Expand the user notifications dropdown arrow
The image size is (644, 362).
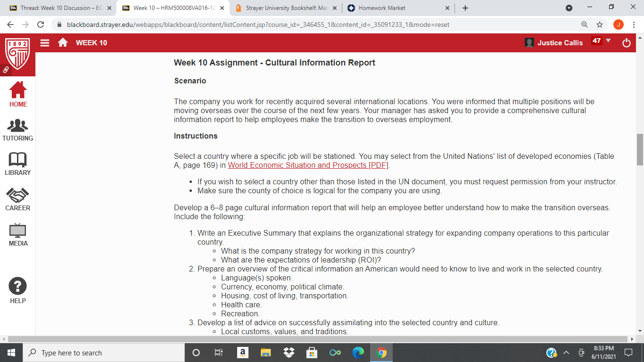(608, 41)
